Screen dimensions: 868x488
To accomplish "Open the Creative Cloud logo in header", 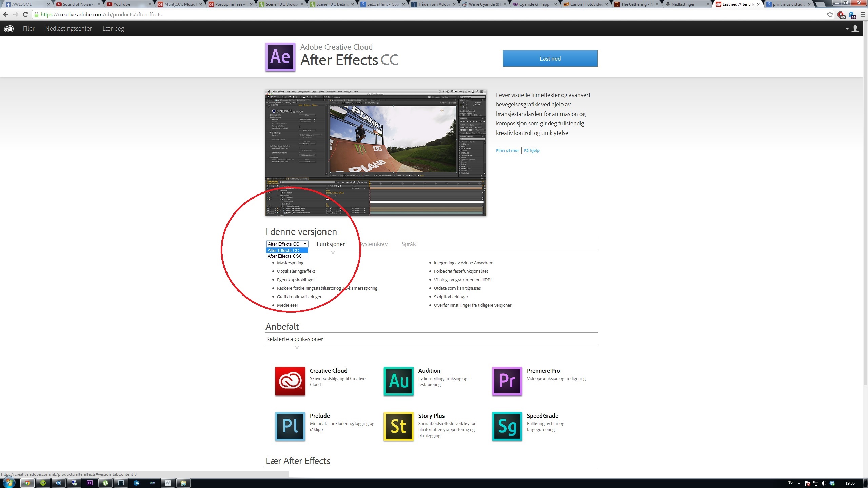I will [x=9, y=29].
